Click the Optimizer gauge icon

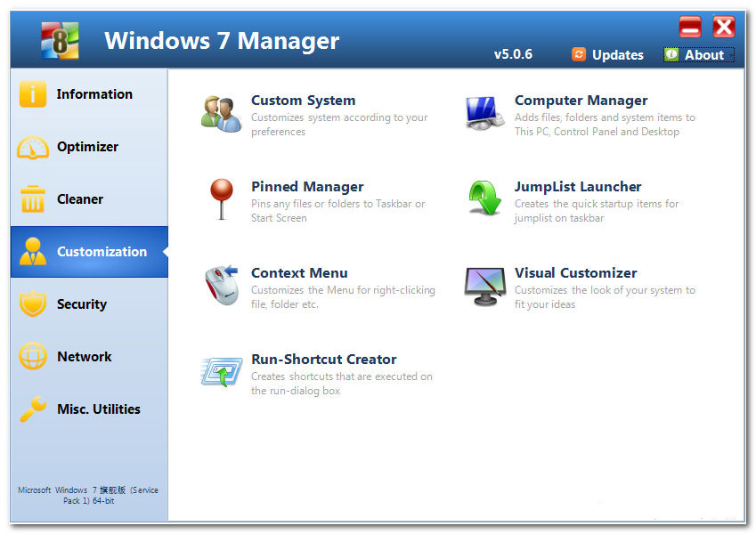pos(32,148)
